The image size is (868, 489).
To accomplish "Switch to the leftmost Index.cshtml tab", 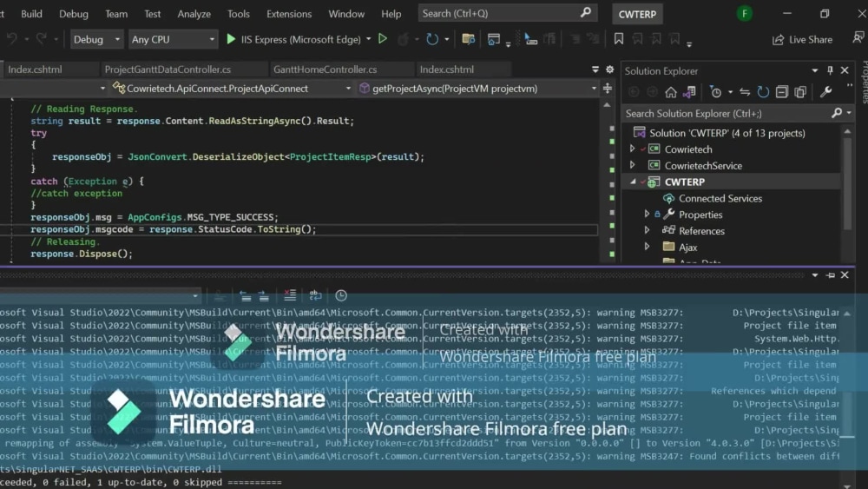I will tap(35, 69).
